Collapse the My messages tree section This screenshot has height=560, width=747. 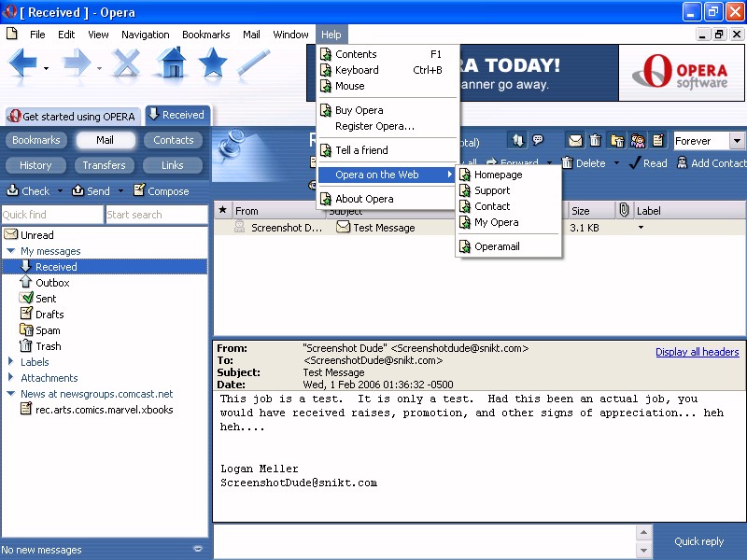(11, 250)
